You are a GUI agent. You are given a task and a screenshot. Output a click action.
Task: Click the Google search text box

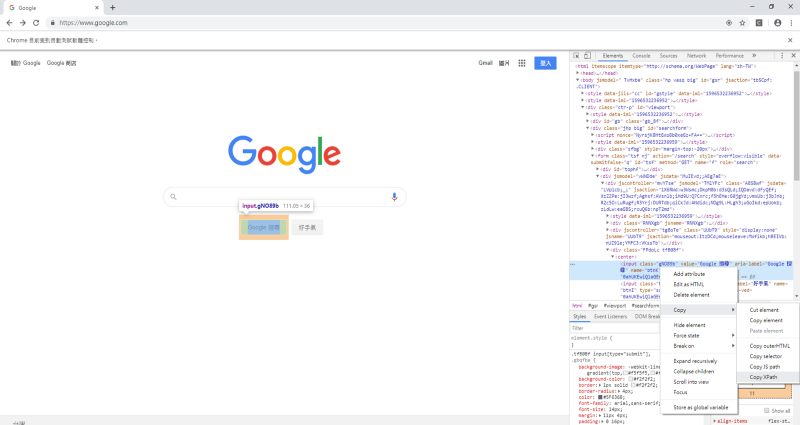(284, 196)
